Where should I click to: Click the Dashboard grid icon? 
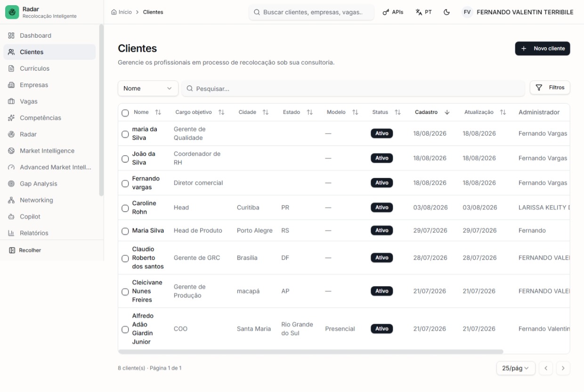coord(11,35)
